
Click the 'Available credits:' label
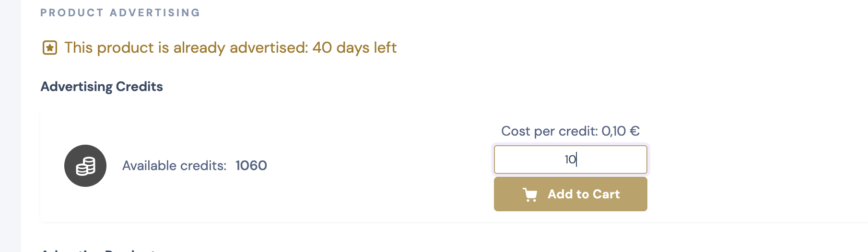pos(174,166)
